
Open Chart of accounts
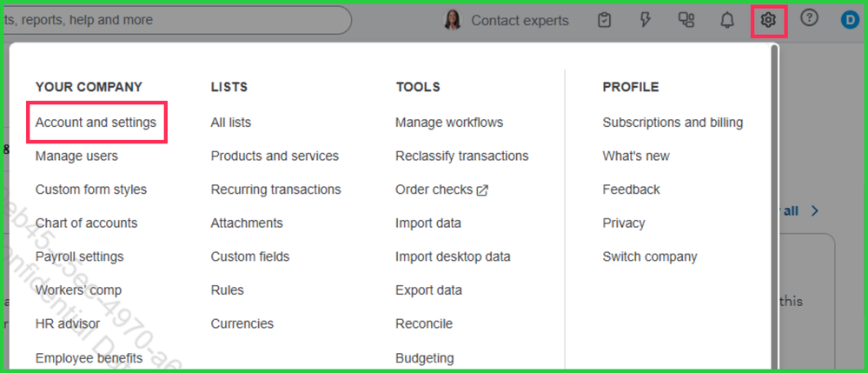(86, 223)
